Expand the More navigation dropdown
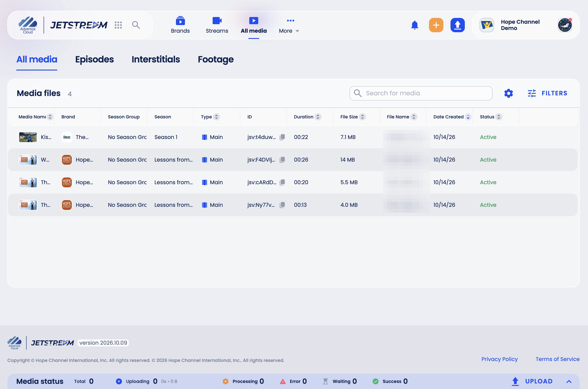This screenshot has height=389, width=588. 289,25
